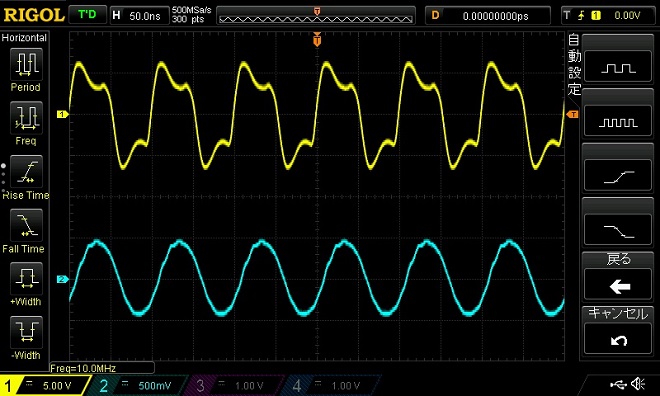Open the delay D 0.00000000ps field

pos(488,16)
